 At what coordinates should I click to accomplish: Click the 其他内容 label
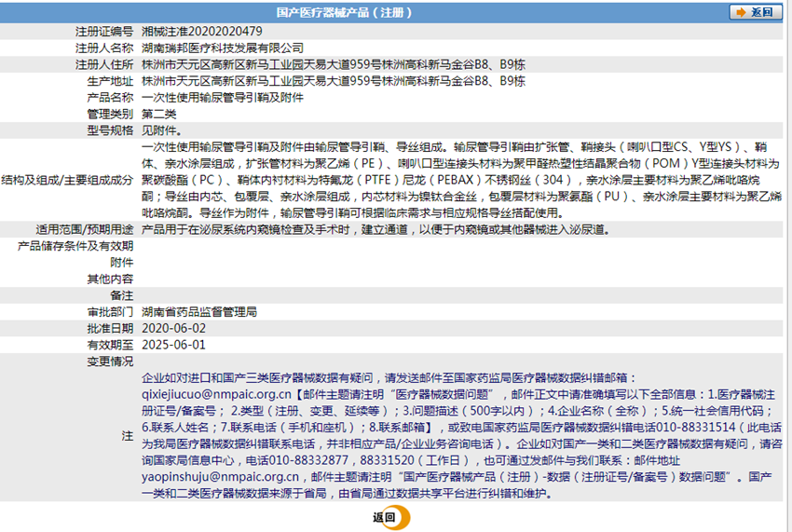110,279
